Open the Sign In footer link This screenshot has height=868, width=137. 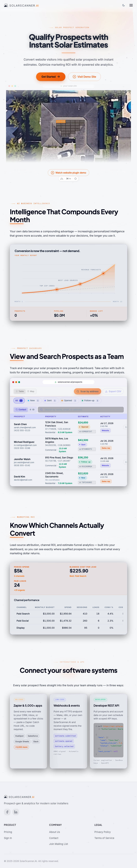click(8, 838)
